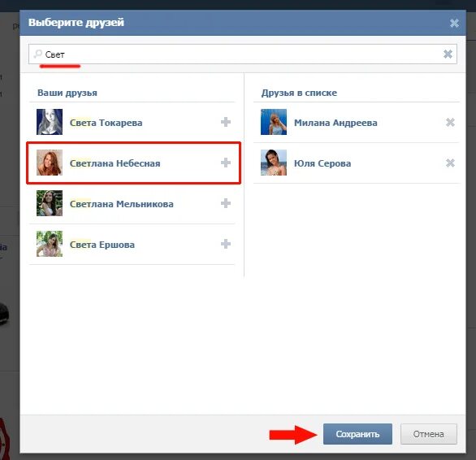This screenshot has height=460, width=476.
Task: Add Светлана Небесная with plus icon
Action: point(226,163)
